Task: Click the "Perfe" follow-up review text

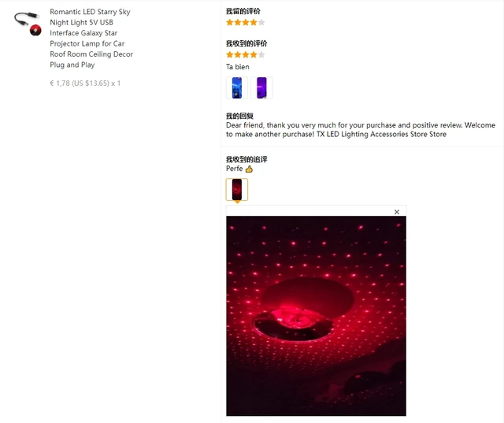Action: point(235,169)
